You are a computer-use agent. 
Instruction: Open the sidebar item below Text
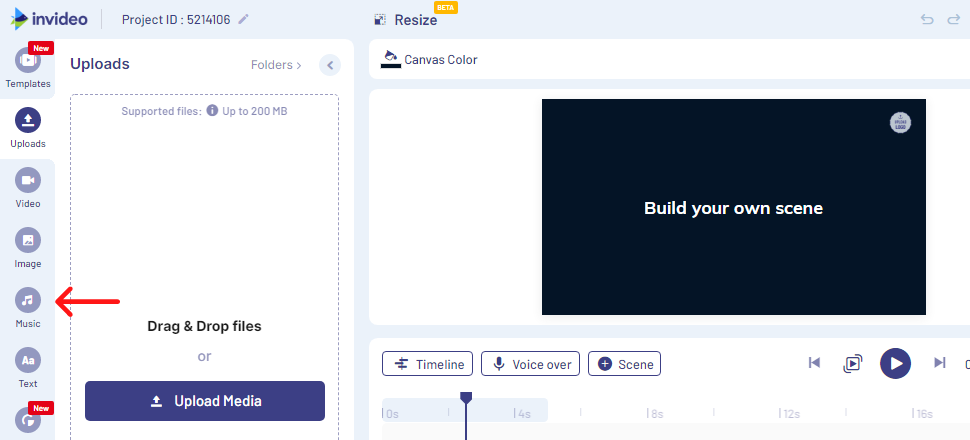coord(28,421)
